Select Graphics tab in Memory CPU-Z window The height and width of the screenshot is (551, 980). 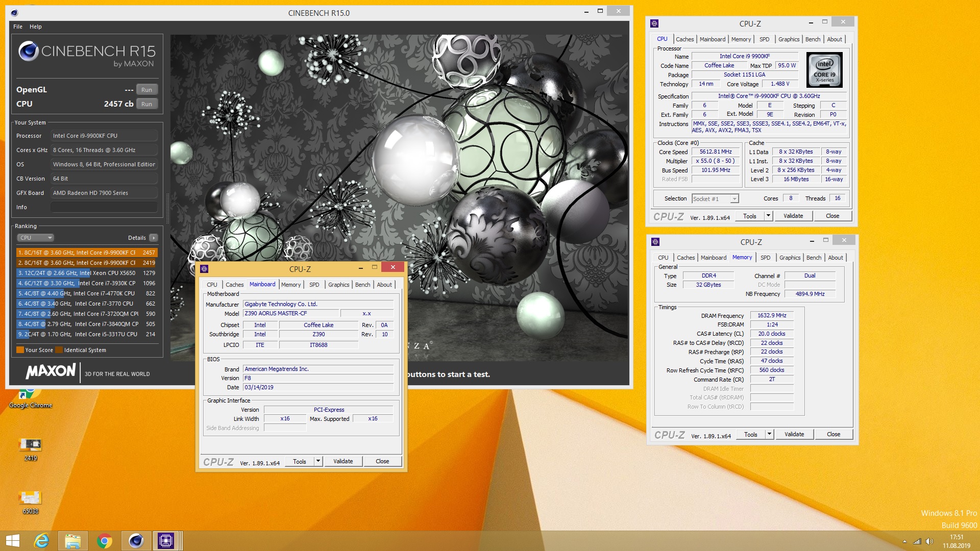(x=790, y=258)
